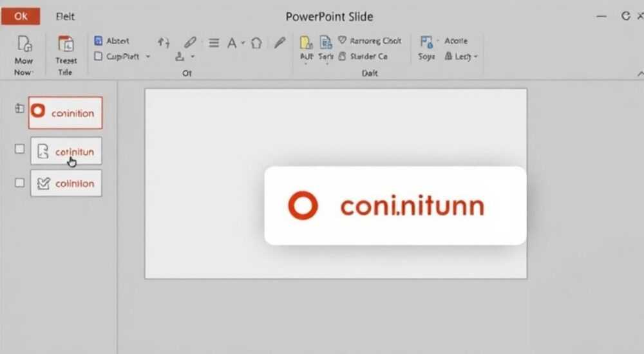The width and height of the screenshot is (644, 354).
Task: Click the yellow AUt document icon
Action: (306, 42)
